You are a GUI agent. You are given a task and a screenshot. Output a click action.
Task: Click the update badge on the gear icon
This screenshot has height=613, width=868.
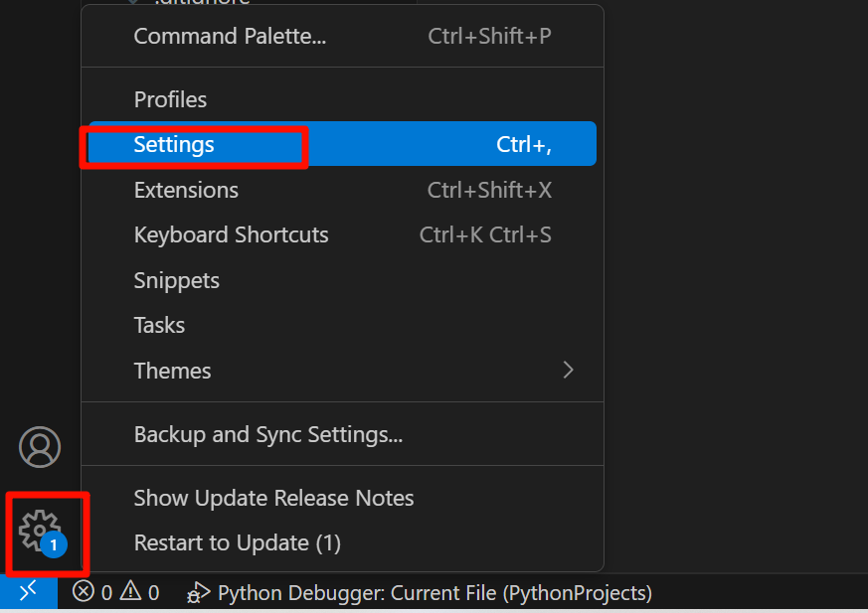click(x=53, y=545)
